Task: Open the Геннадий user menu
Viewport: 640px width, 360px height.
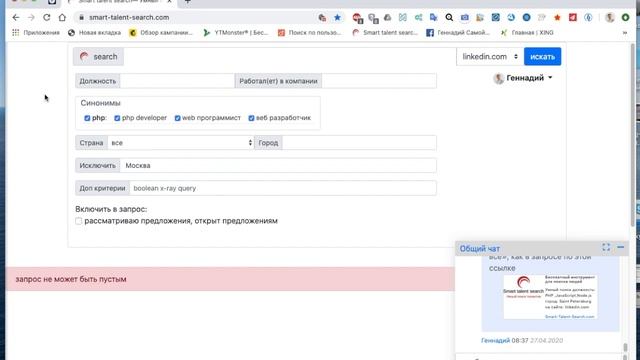Action: [523, 78]
